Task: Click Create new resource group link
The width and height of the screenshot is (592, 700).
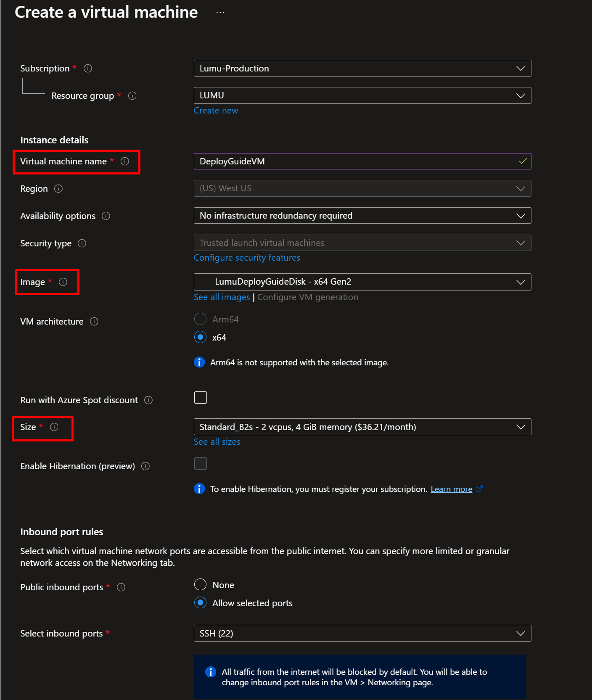Action: (x=216, y=111)
